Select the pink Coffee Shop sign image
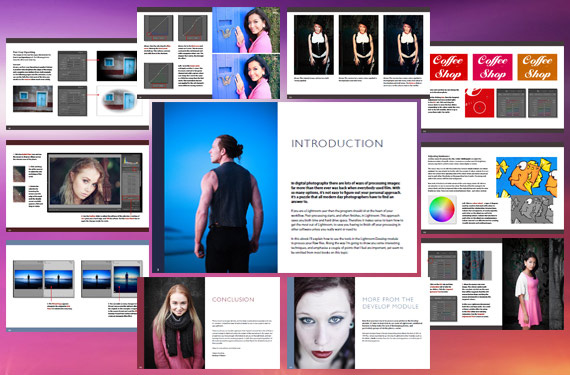The height and width of the screenshot is (375, 570). click(x=493, y=67)
